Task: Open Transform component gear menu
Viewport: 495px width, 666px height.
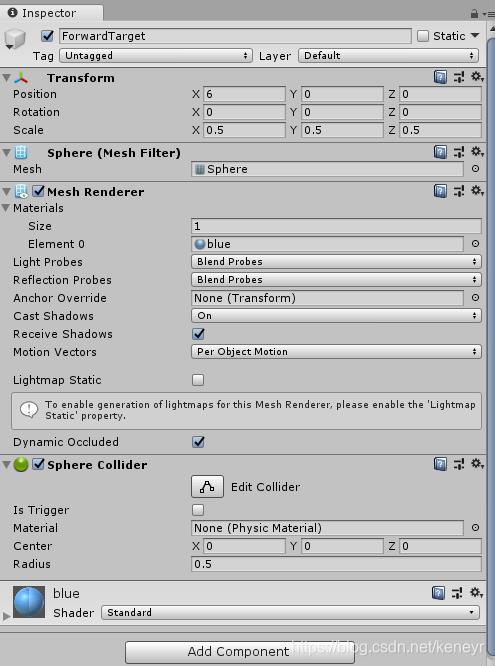Action: (477, 77)
